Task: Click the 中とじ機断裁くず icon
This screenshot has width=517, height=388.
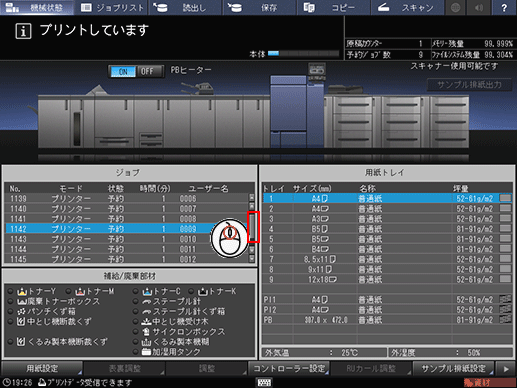Action: [x=21, y=322]
